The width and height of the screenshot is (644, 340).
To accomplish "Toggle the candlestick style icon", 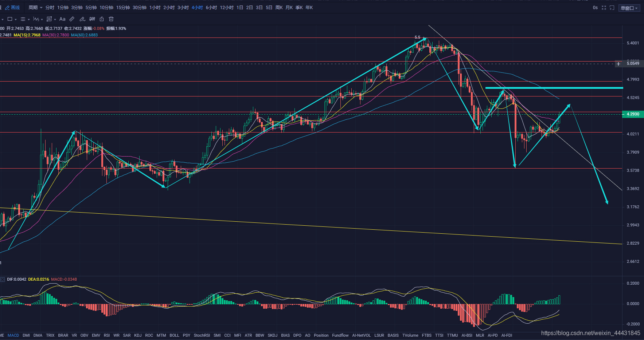I will tap(92, 19).
